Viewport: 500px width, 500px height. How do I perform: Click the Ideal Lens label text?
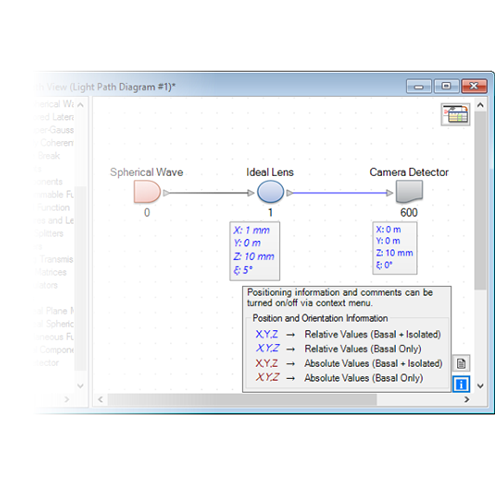[x=270, y=172]
